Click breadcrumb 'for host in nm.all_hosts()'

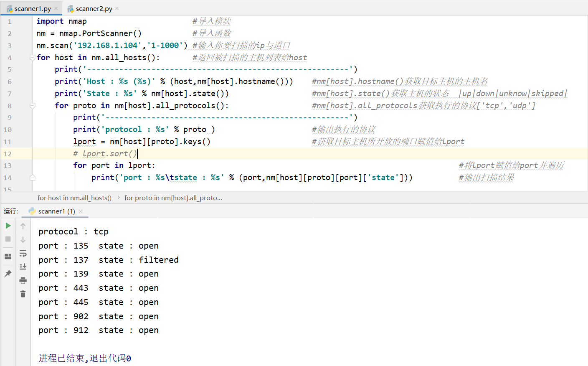pyautogui.click(x=74, y=198)
